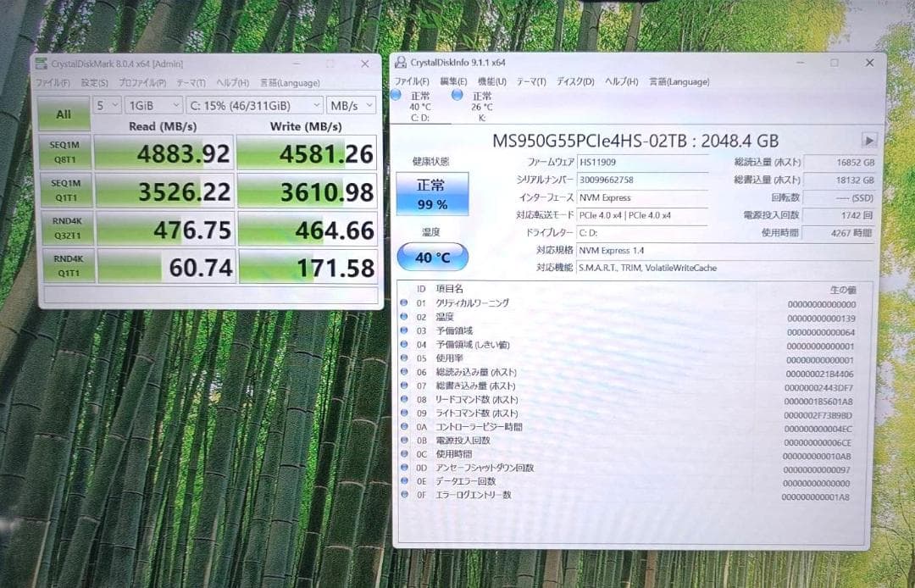Screen dimensions: 915x588
Task: Open the 機能 menu in CrystalDiskInfo
Action: click(493, 80)
